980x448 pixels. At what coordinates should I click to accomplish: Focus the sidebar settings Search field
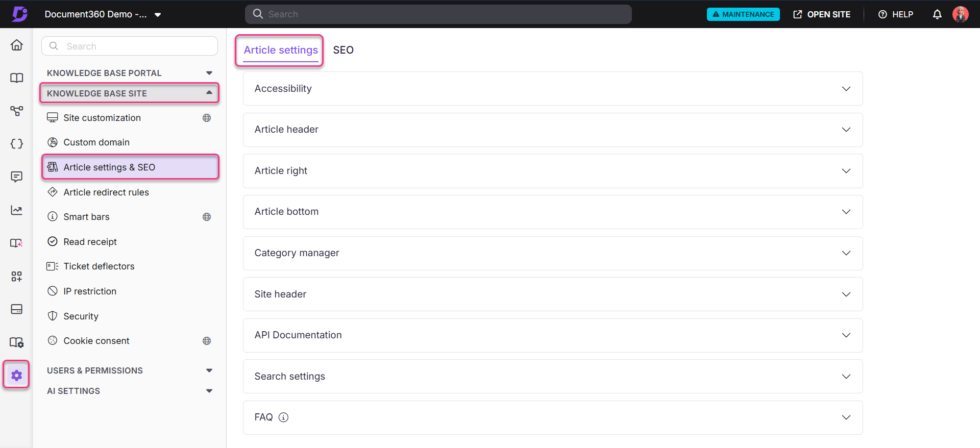click(130, 46)
